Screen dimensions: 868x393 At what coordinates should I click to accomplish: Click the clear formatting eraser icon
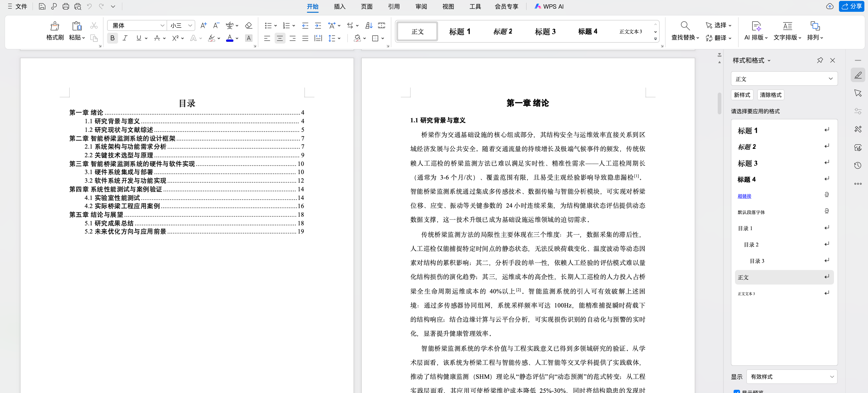click(249, 26)
